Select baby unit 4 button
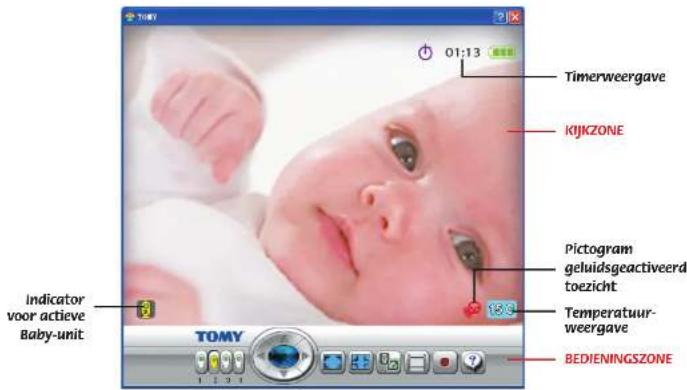The height and width of the screenshot is (390, 687). pyautogui.click(x=238, y=362)
